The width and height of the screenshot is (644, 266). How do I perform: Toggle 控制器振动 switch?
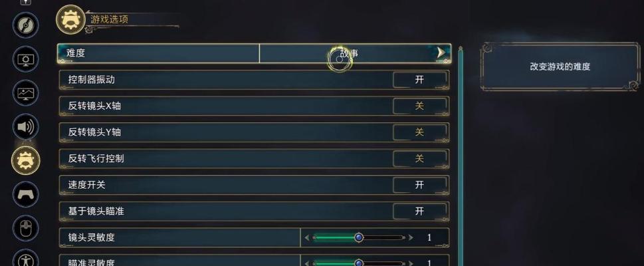click(x=419, y=80)
